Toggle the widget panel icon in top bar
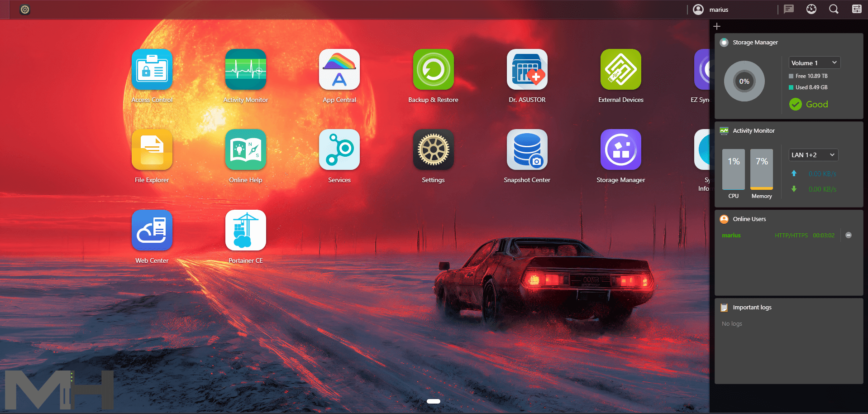This screenshot has width=868, height=414. pos(857,9)
